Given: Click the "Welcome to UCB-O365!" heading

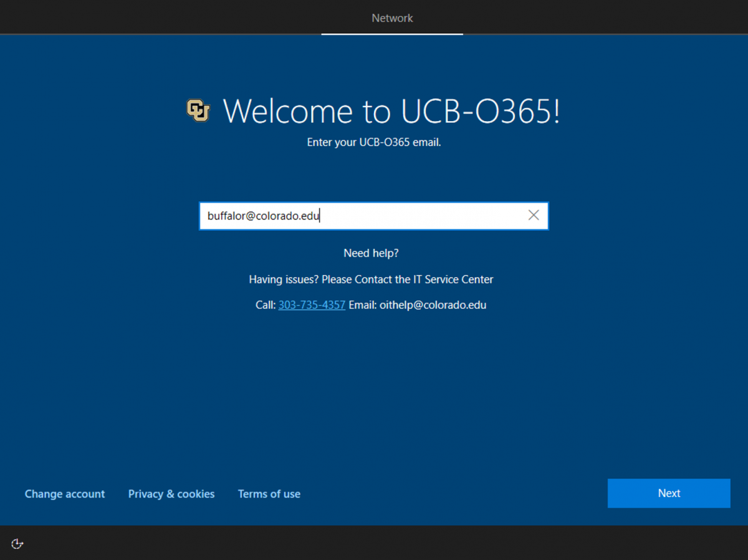Looking at the screenshot, I should pos(391,111).
